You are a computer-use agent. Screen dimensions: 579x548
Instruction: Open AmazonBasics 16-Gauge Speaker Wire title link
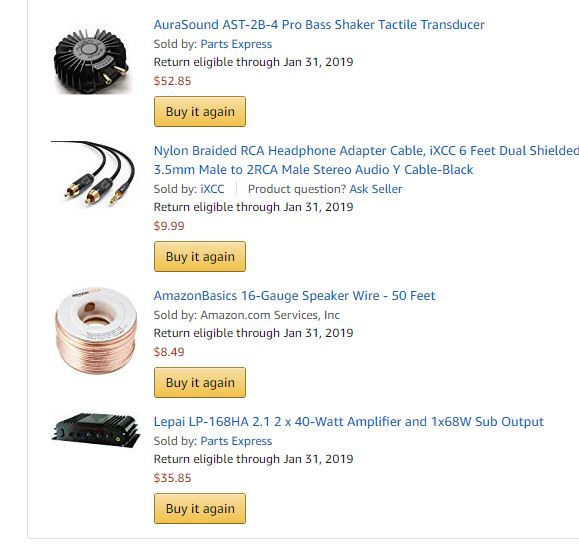click(294, 296)
